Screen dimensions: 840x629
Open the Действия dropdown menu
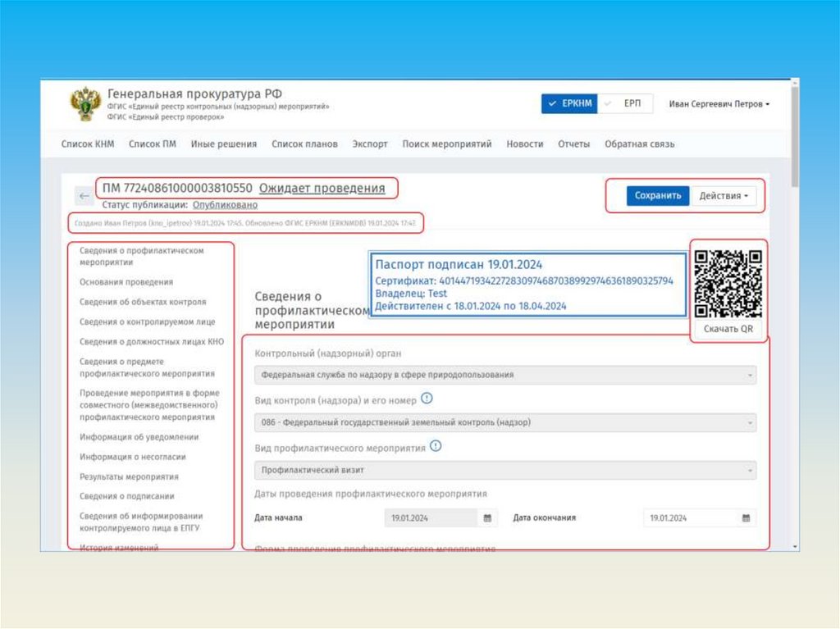[723, 196]
